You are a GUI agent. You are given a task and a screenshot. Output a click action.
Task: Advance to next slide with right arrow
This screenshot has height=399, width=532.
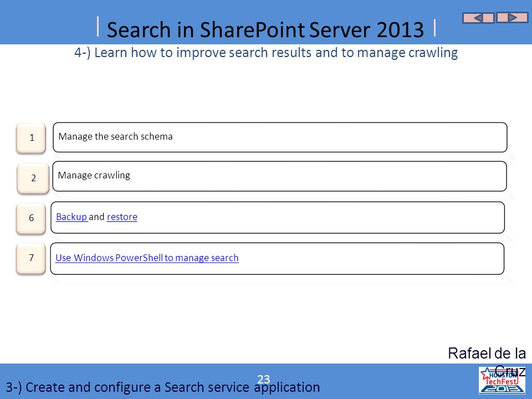512,18
